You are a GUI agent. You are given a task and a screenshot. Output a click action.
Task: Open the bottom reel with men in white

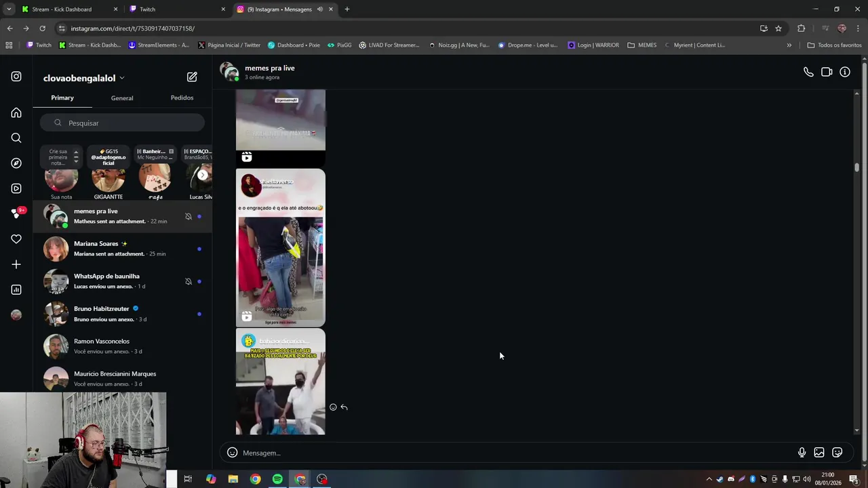pyautogui.click(x=281, y=382)
